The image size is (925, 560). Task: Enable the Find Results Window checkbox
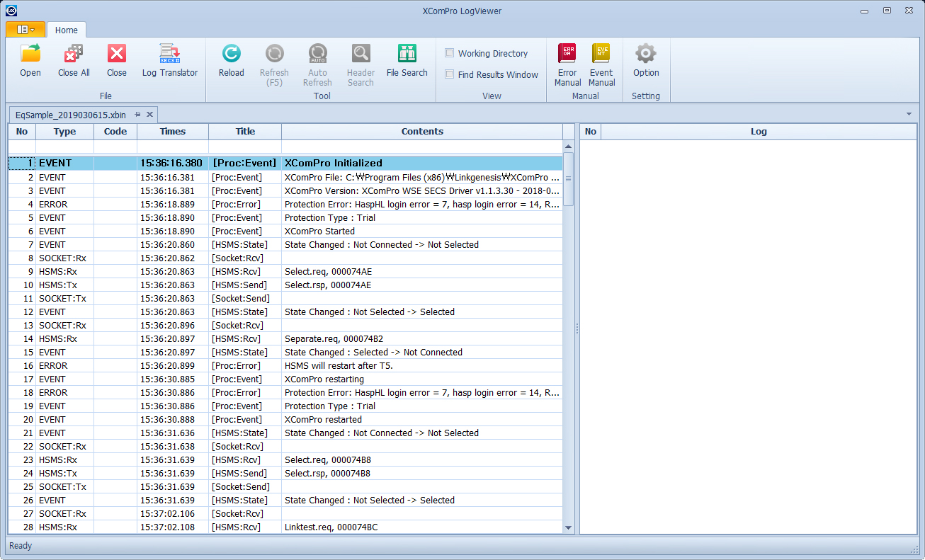[x=449, y=74]
